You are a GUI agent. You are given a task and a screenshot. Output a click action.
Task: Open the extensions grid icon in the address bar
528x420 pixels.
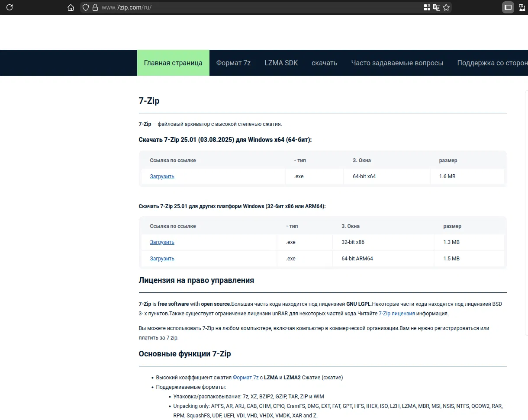pos(427,7)
